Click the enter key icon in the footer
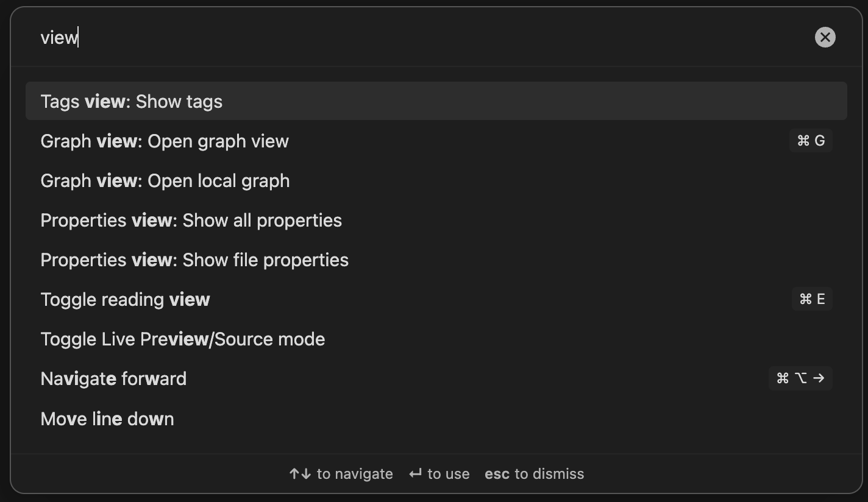This screenshot has height=502, width=868. pos(415,474)
